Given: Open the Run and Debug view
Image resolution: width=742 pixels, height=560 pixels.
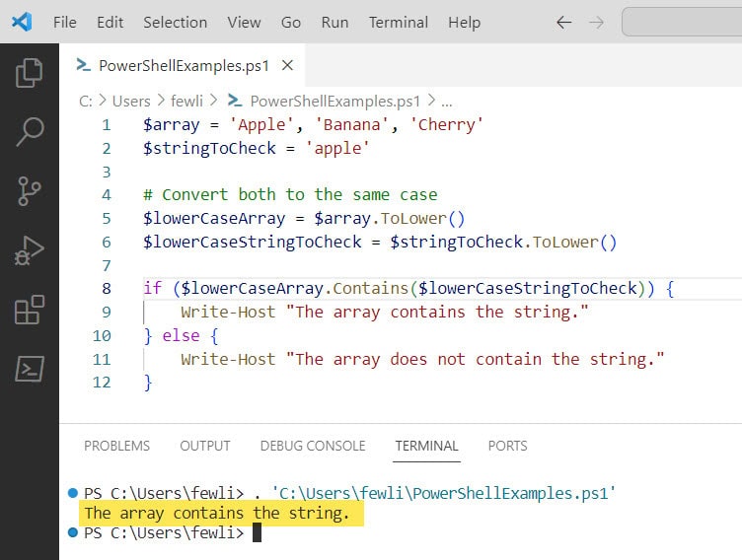Looking at the screenshot, I should [x=30, y=250].
